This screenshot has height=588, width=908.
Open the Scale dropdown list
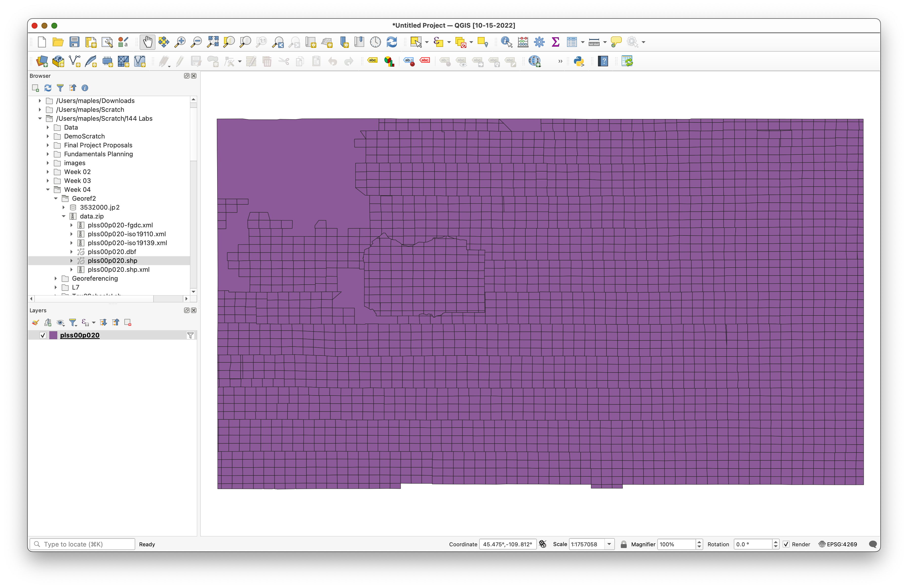609,544
